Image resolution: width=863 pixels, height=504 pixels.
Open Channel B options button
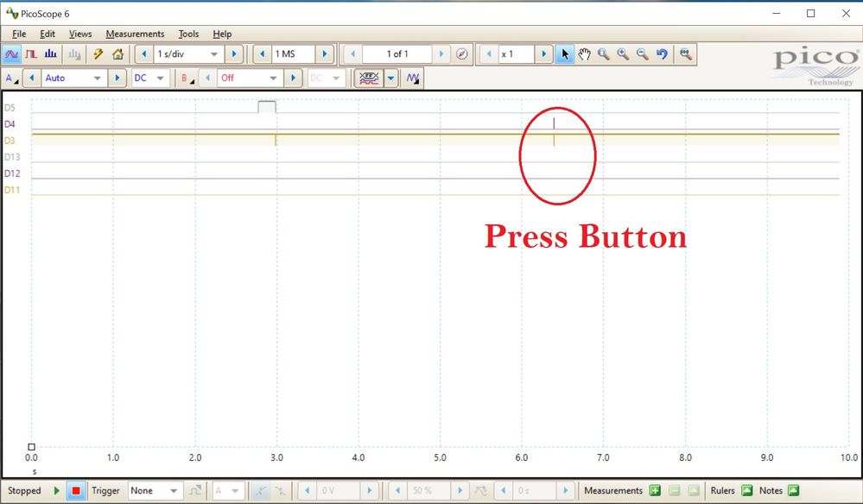(187, 78)
